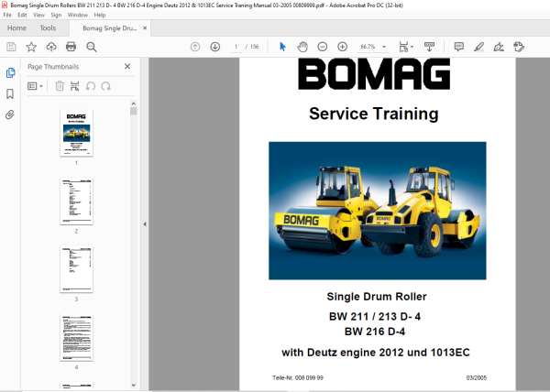Image resolution: width=550 pixels, height=392 pixels.
Task: Open the Sign document tool
Action: coord(499,47)
